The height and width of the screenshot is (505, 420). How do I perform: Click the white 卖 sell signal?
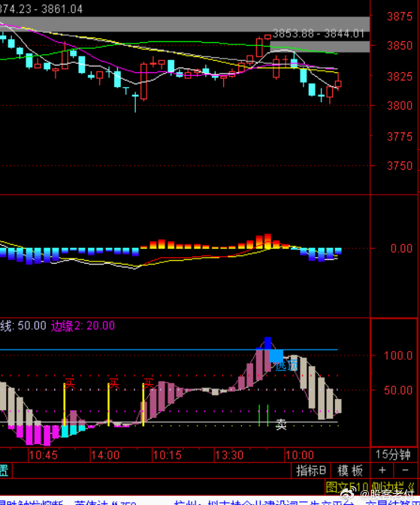point(281,425)
